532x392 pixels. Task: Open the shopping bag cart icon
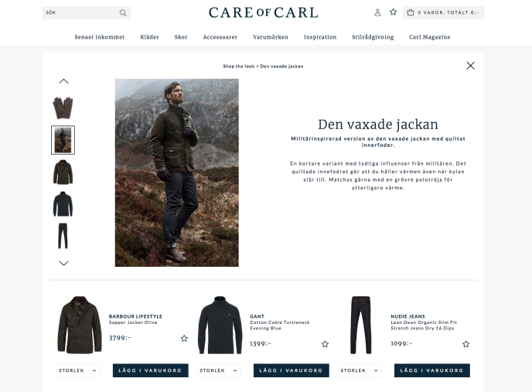coord(411,12)
